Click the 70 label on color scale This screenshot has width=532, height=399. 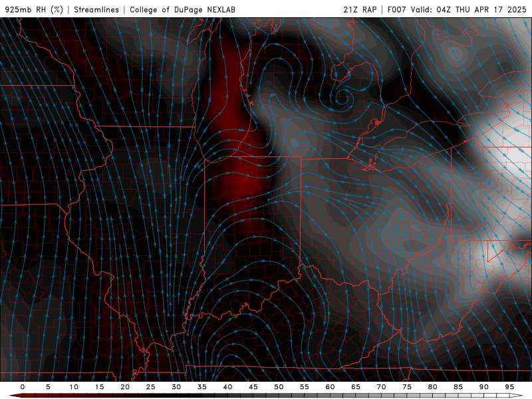381,387
